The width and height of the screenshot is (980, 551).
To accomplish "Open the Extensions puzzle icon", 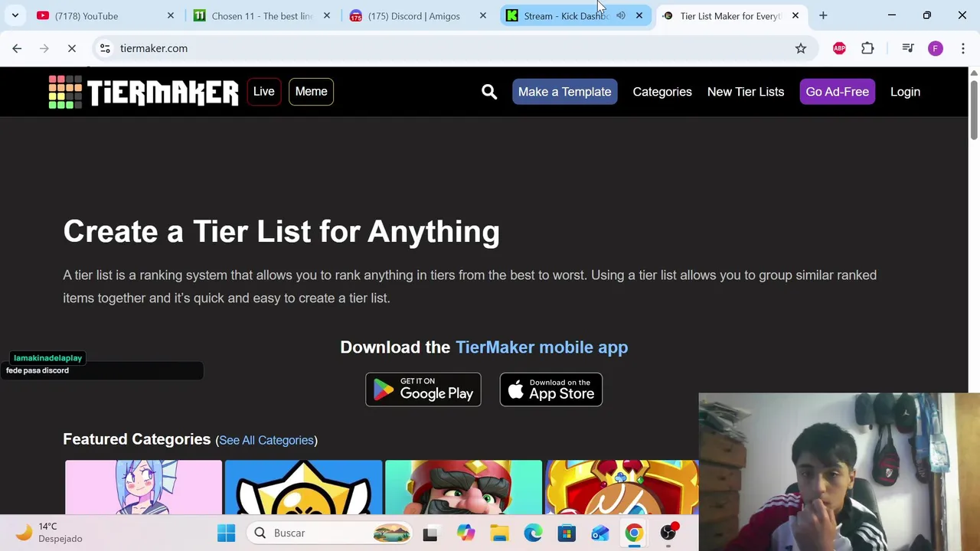I will coord(867,48).
